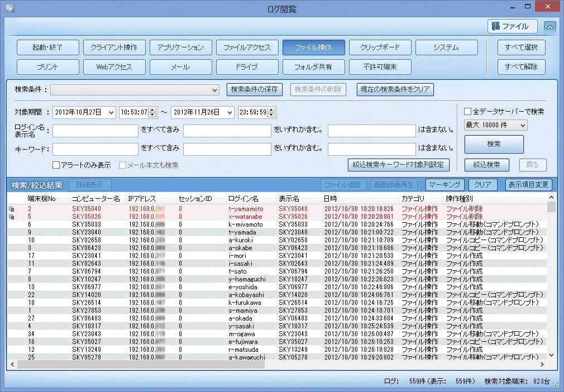
Task: Enable 全データサーバーで検索 checkbox
Action: [467, 112]
